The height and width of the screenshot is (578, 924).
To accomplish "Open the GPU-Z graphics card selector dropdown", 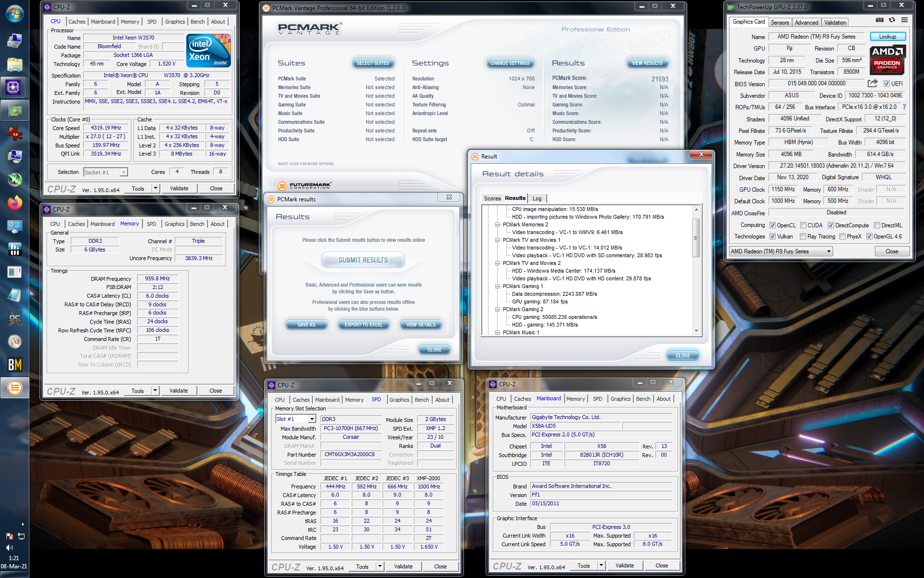I will click(781, 251).
